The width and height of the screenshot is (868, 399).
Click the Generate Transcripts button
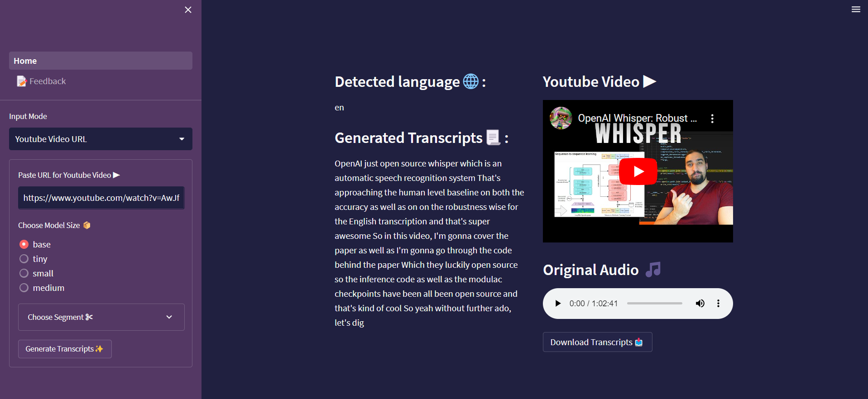coord(65,349)
